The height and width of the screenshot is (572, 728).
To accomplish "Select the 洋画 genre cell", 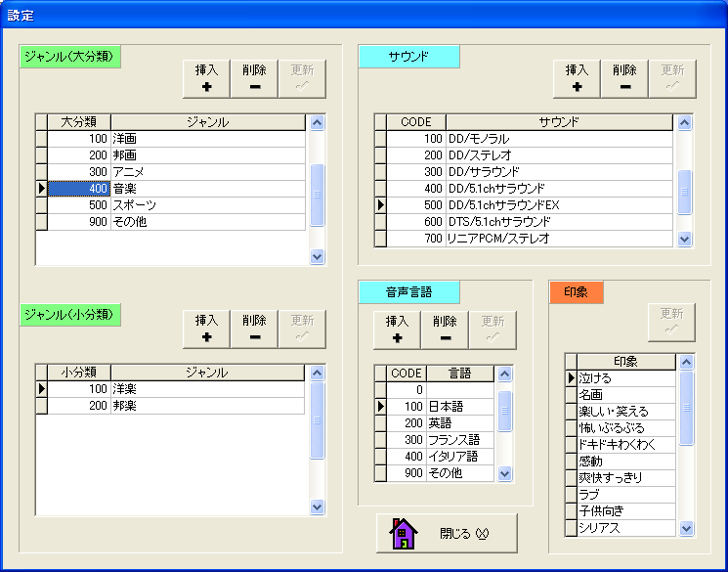I will pos(208,139).
